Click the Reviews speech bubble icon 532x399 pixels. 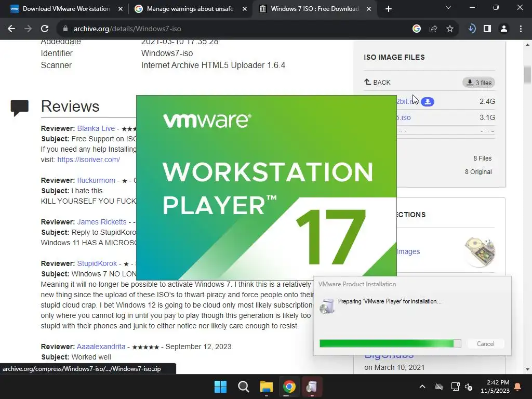tap(20, 108)
